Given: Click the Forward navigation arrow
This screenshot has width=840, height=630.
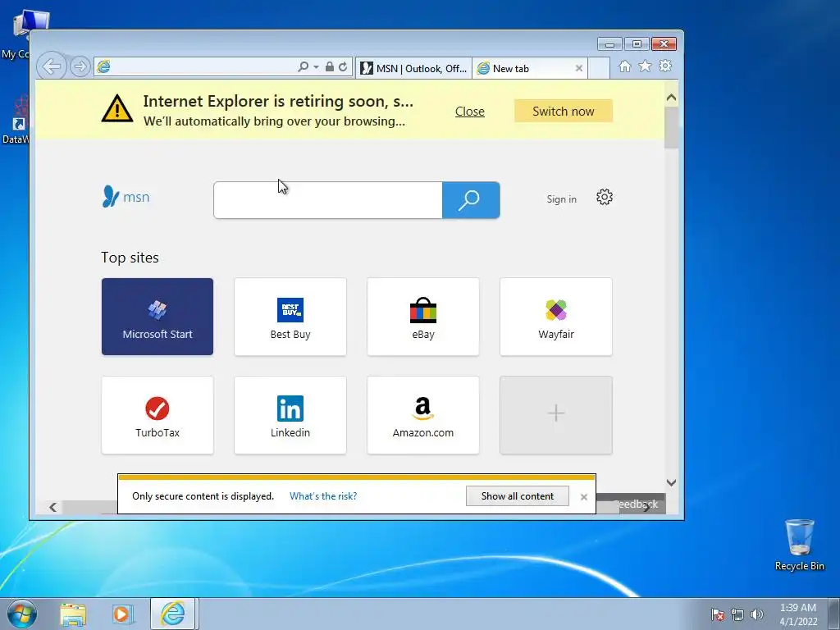Looking at the screenshot, I should pos(80,66).
